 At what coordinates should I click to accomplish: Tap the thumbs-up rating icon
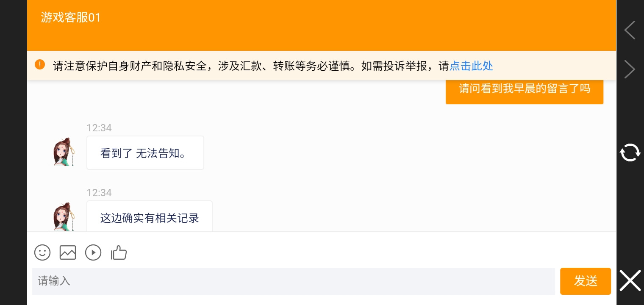pyautogui.click(x=119, y=252)
